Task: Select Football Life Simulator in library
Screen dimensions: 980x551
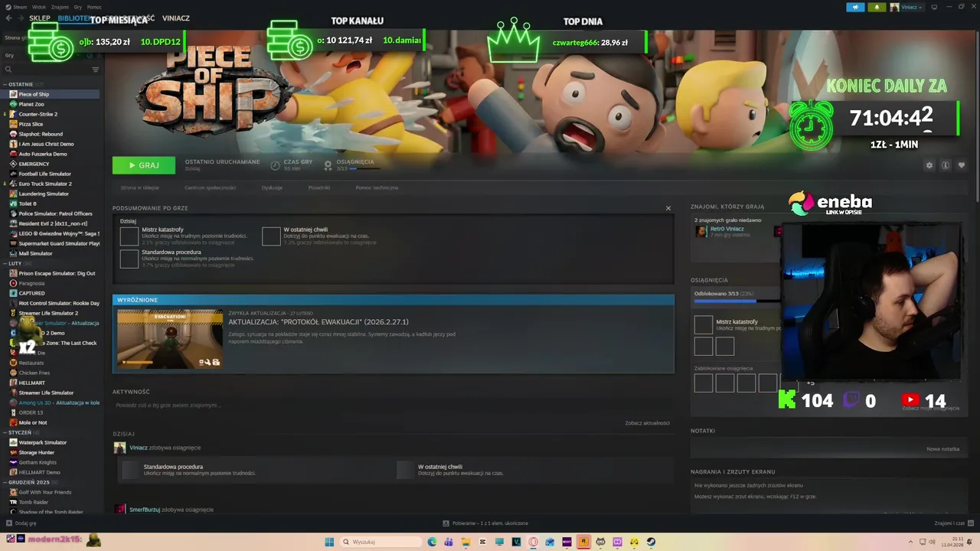Action: tap(45, 174)
